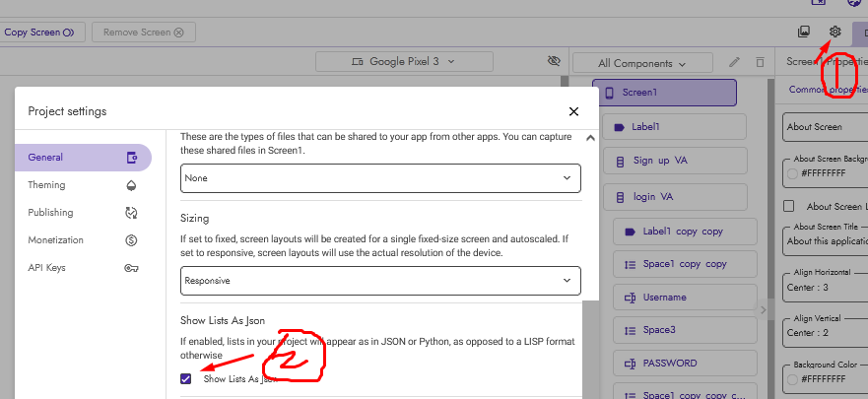Open the assets image icon

[804, 32]
